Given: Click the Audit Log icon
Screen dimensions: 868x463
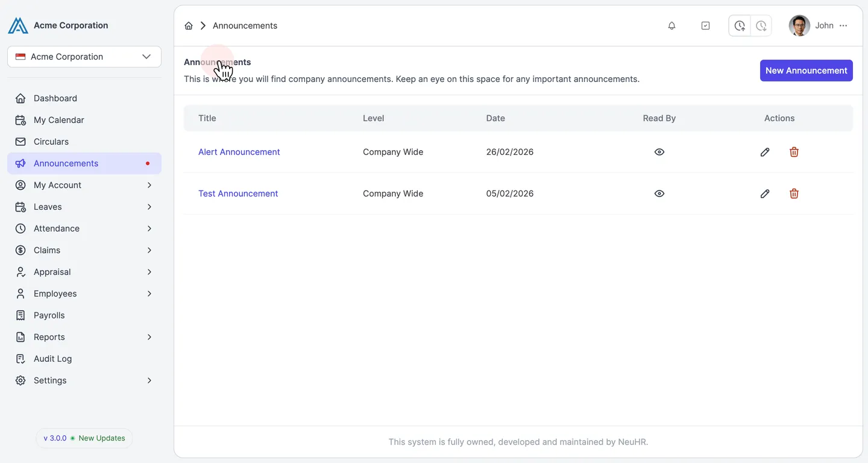Looking at the screenshot, I should [x=20, y=359].
